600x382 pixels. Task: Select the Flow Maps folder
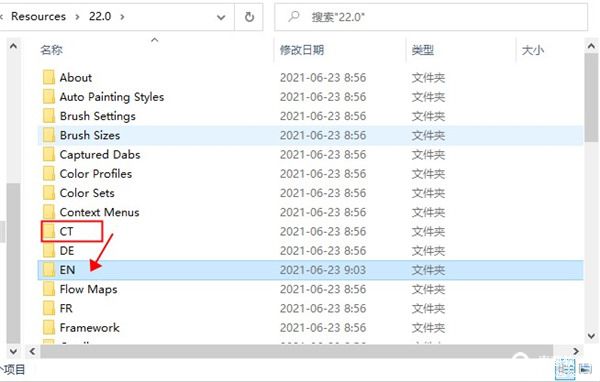[x=88, y=289]
